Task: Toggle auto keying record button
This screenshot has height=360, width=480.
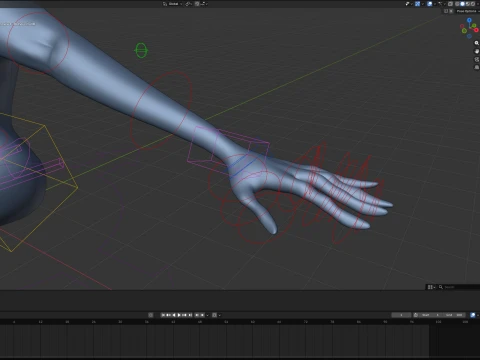Action: click(x=151, y=315)
